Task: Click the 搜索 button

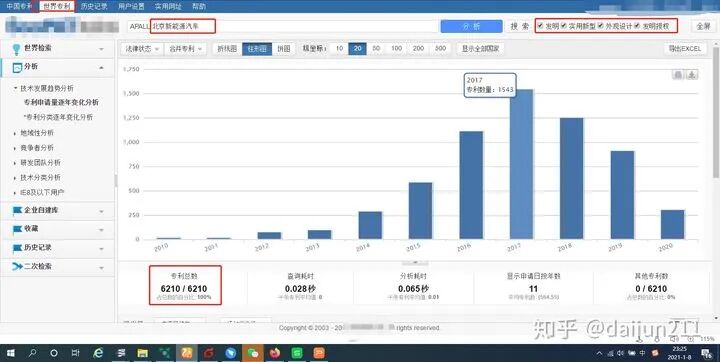Action: pyautogui.click(x=519, y=26)
